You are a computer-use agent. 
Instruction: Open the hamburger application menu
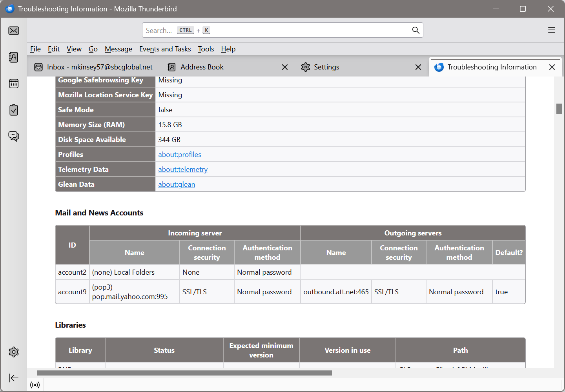click(x=551, y=30)
